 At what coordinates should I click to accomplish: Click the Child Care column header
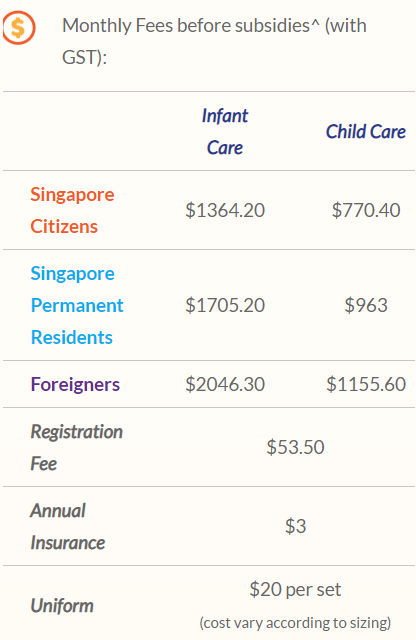click(x=366, y=131)
